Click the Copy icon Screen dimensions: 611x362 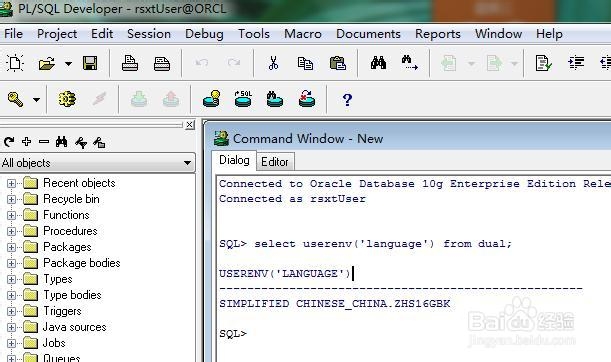point(305,64)
